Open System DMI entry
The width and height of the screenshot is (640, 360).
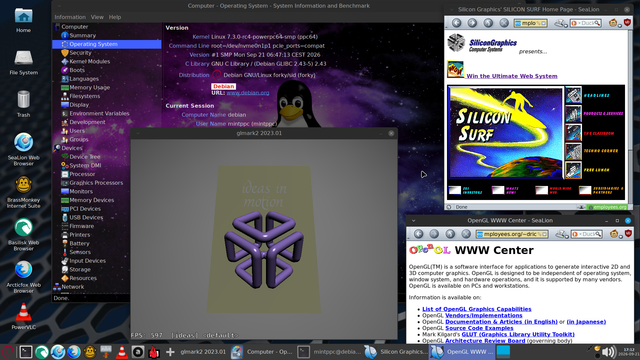[85, 165]
